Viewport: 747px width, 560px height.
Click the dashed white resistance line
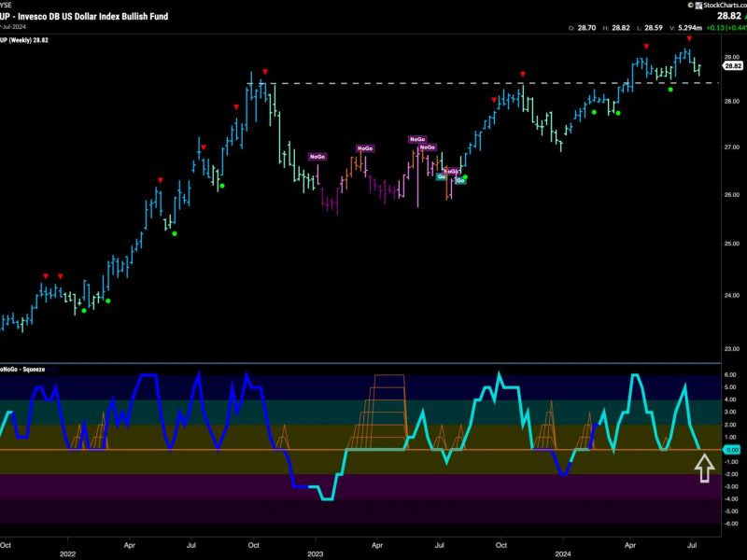point(483,83)
